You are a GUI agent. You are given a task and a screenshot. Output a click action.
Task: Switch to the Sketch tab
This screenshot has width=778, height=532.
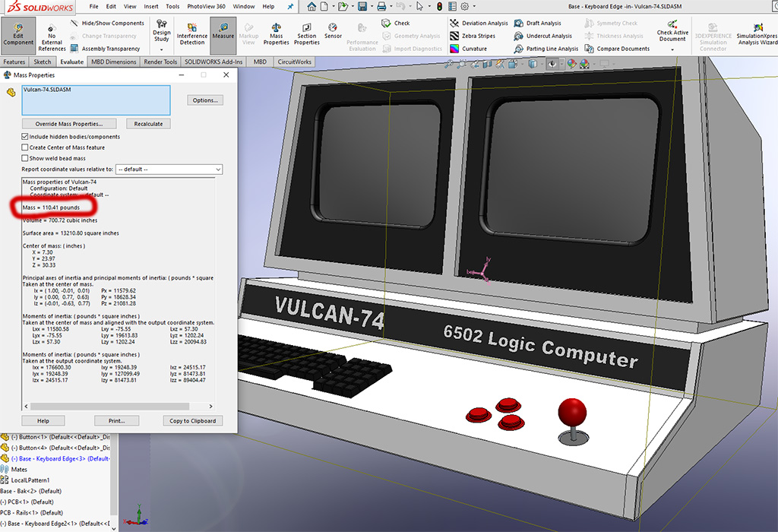pyautogui.click(x=43, y=62)
